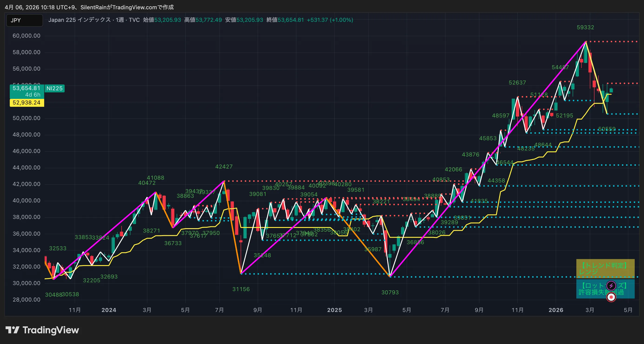Click the teal ロットサイズ warning box
The width and height of the screenshot is (644, 344).
point(605,289)
